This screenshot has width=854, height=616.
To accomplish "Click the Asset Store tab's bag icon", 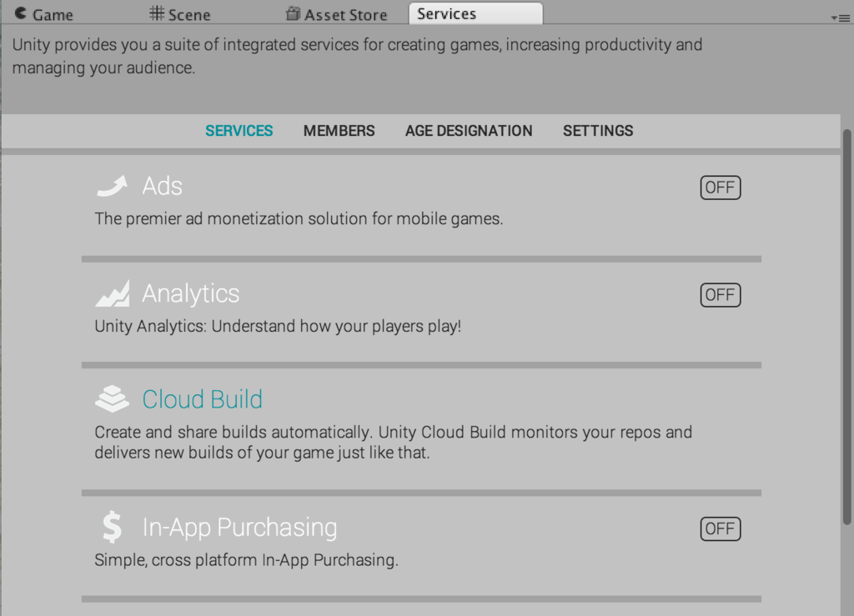I will pyautogui.click(x=293, y=13).
